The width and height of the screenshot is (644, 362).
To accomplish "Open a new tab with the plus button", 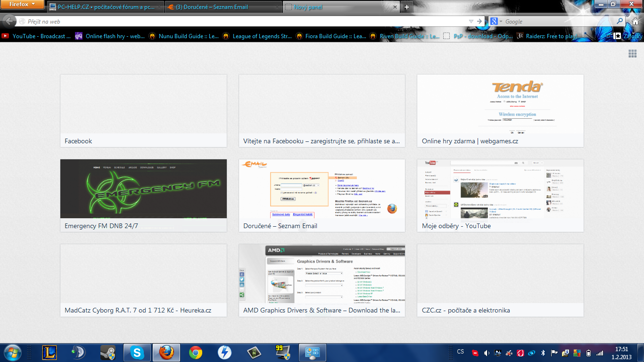I will pyautogui.click(x=407, y=7).
